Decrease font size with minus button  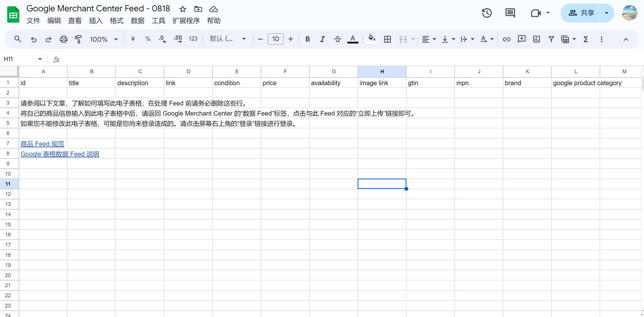click(x=260, y=39)
